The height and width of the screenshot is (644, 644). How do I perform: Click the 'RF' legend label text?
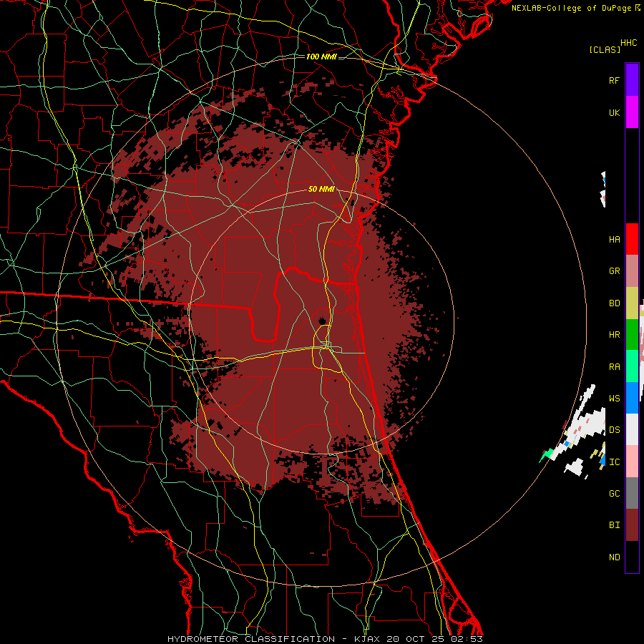point(614,80)
